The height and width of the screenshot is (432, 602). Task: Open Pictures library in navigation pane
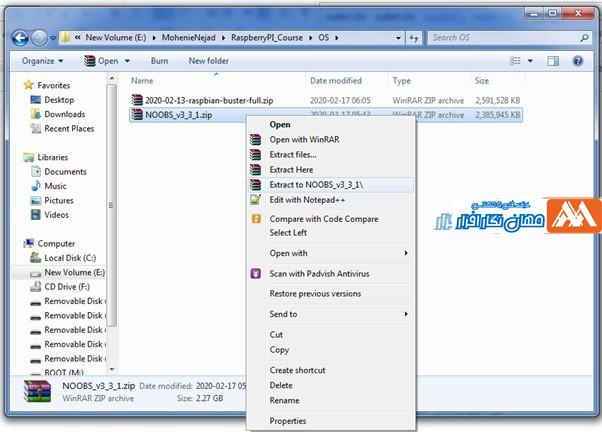[x=59, y=200]
